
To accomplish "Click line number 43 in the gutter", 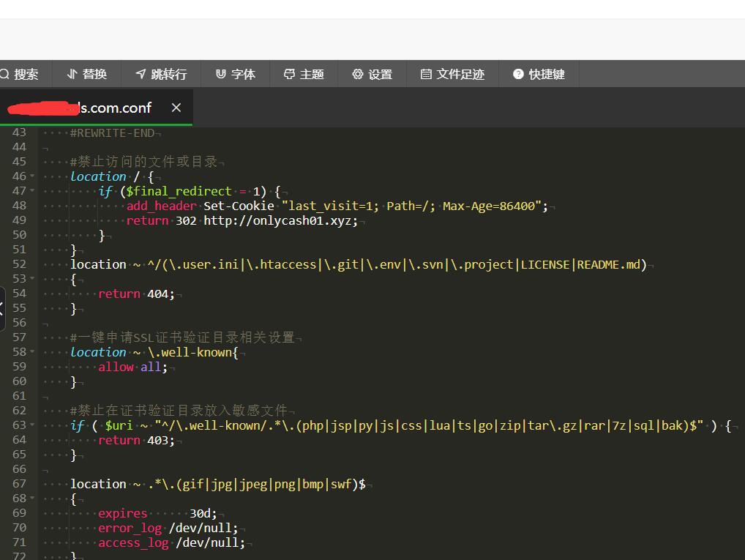I will 19,132.
